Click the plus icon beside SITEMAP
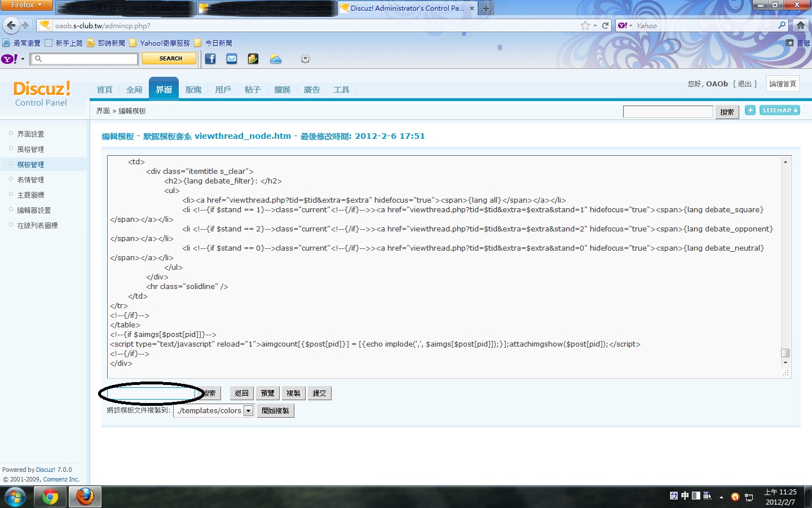 [x=750, y=110]
